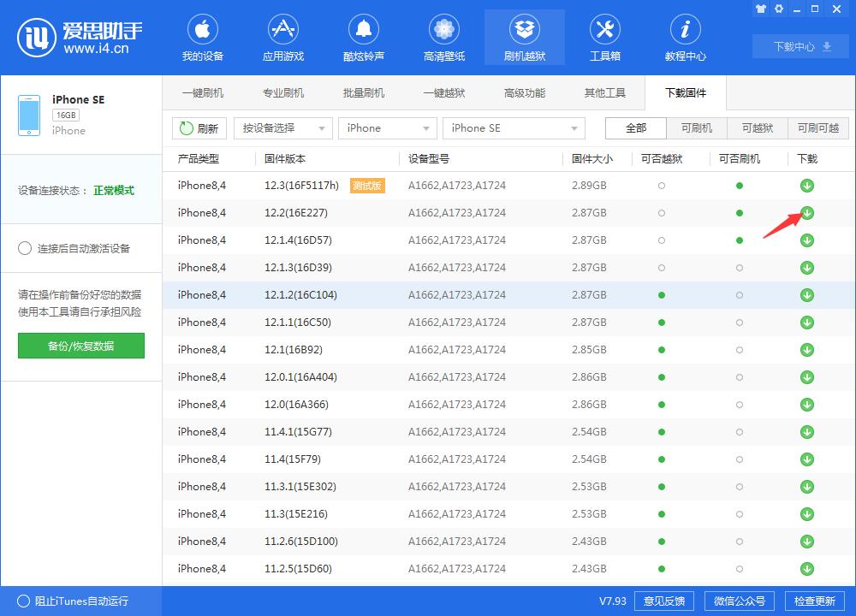856x616 pixels.
Task: Open the iPhone SE model dropdown
Action: point(514,127)
